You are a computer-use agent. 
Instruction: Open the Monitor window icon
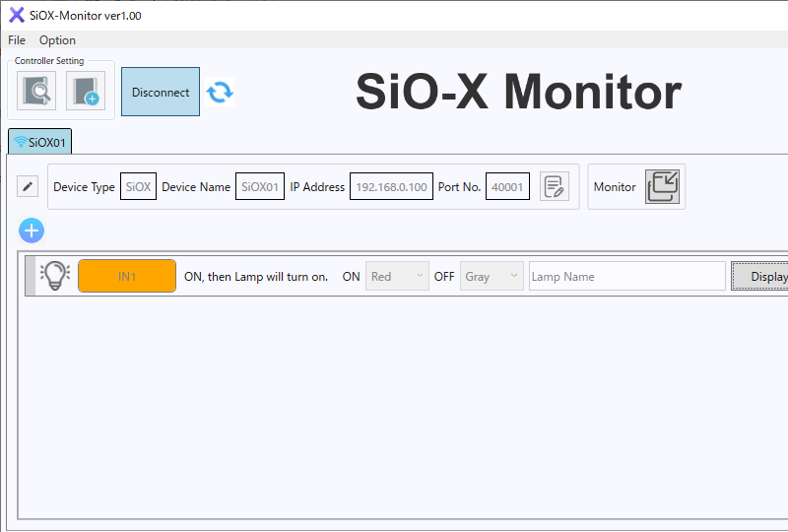click(662, 186)
